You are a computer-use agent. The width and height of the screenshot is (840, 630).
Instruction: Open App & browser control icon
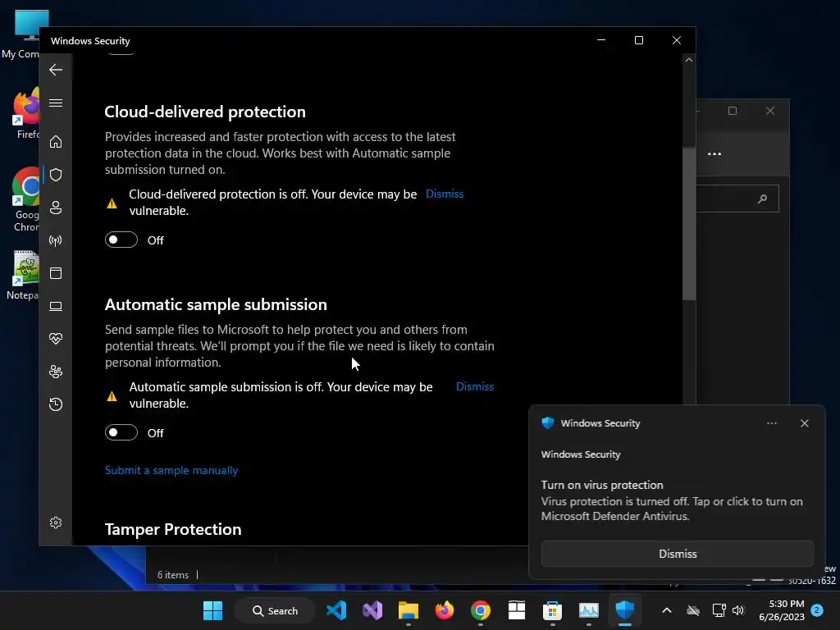point(56,273)
